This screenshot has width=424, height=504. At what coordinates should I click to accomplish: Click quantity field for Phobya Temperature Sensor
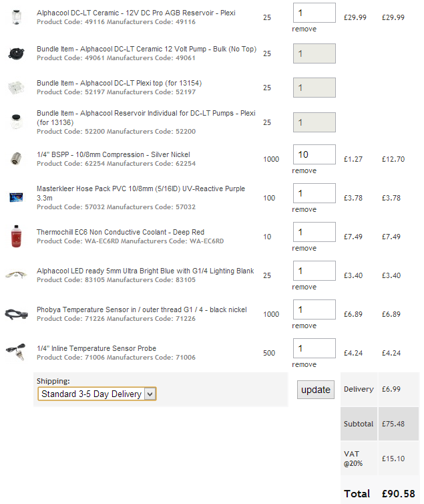click(314, 309)
